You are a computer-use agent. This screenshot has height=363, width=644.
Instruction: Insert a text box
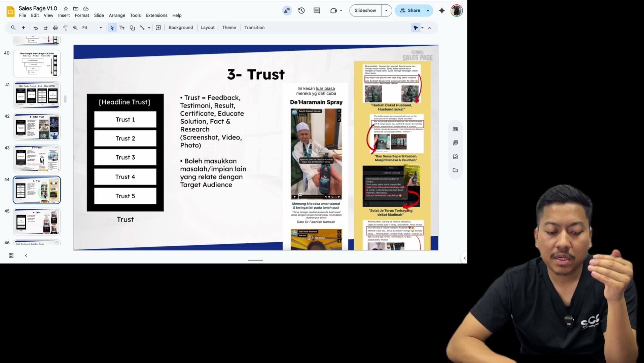pos(122,28)
